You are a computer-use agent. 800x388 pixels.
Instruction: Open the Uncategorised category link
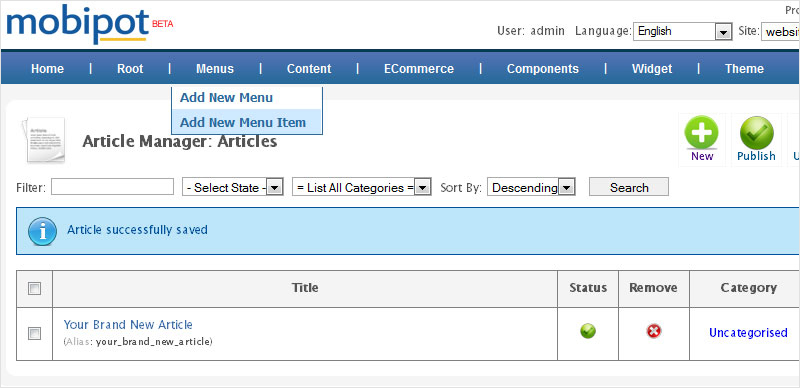[748, 333]
